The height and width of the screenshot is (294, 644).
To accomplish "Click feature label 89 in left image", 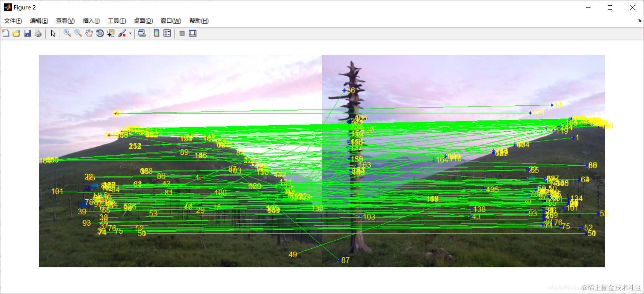I will tap(184, 152).
